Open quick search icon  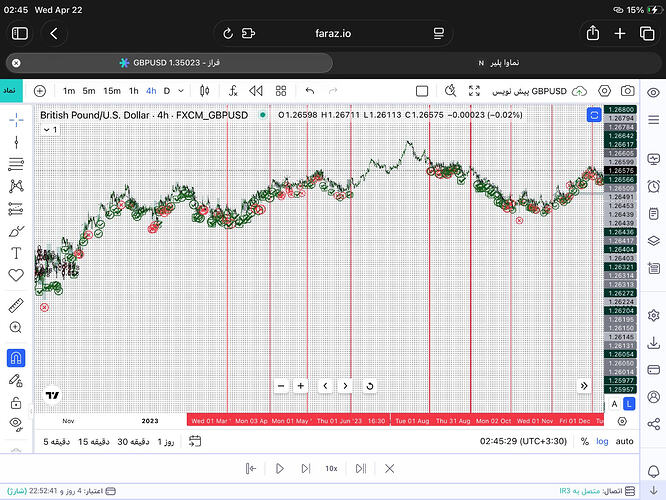pyautogui.click(x=450, y=91)
